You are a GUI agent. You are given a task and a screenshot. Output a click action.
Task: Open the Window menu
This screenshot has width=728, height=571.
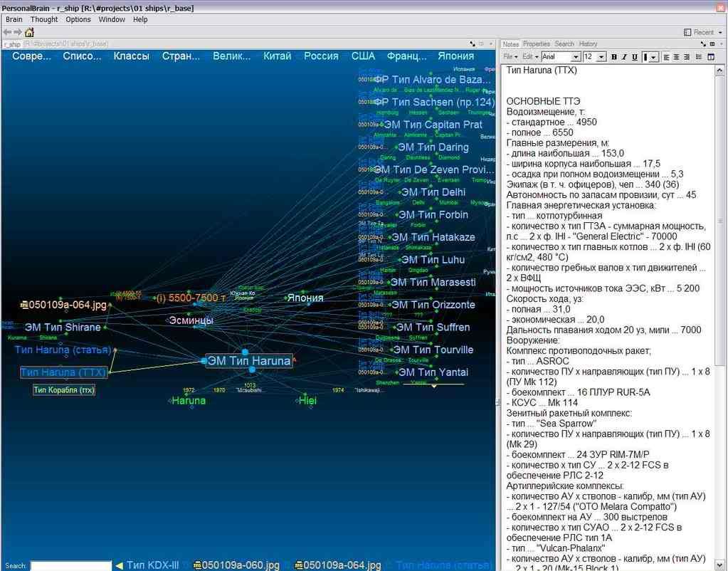click(x=112, y=19)
